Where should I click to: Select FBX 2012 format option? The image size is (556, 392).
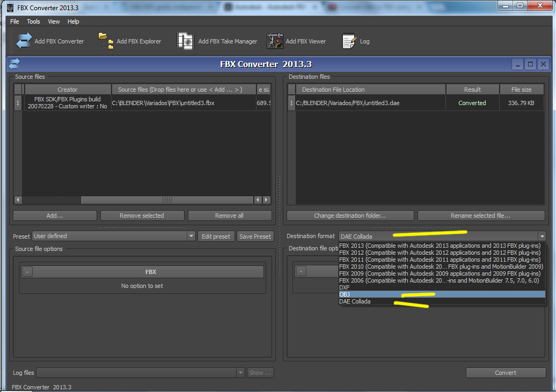[442, 253]
